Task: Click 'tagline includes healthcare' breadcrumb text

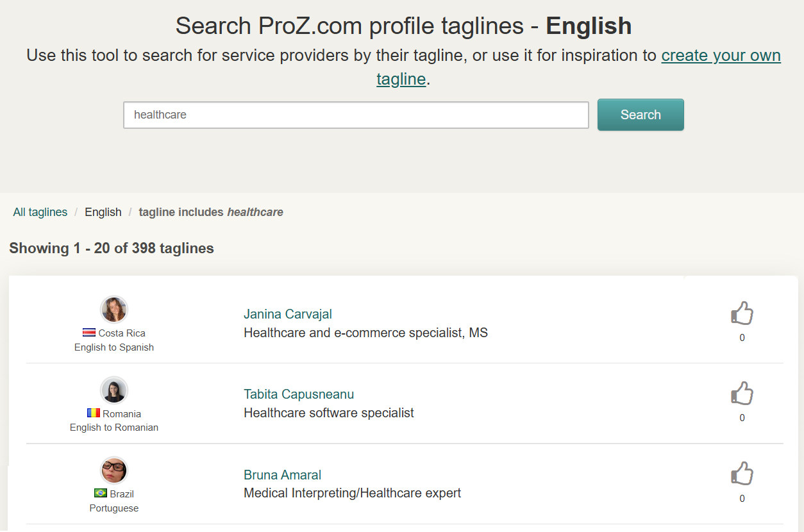Action: coord(211,212)
